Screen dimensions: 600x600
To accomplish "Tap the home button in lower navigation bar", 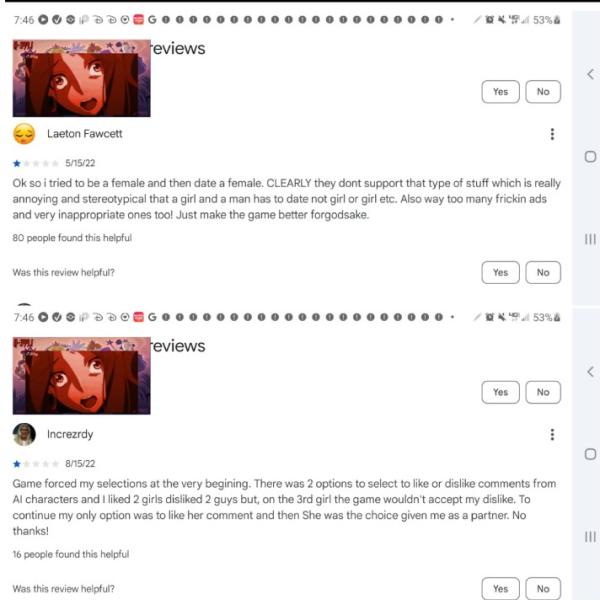I will point(590,454).
